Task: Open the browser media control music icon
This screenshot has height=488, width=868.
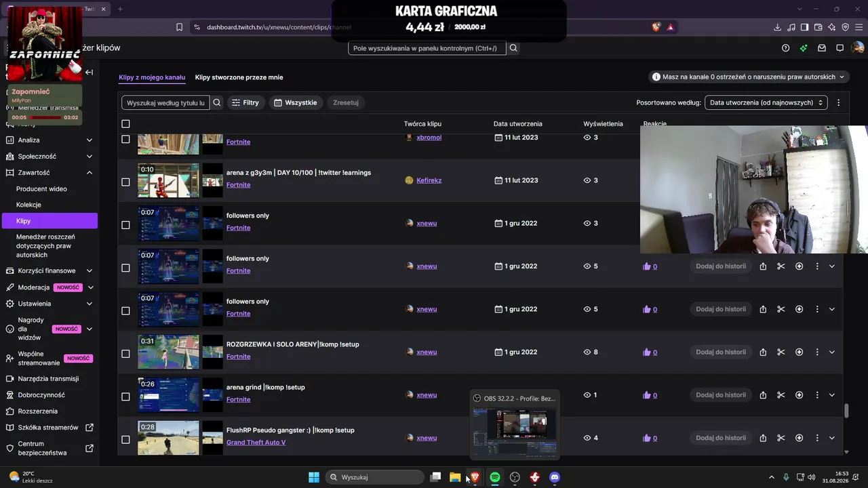Action: [x=791, y=27]
